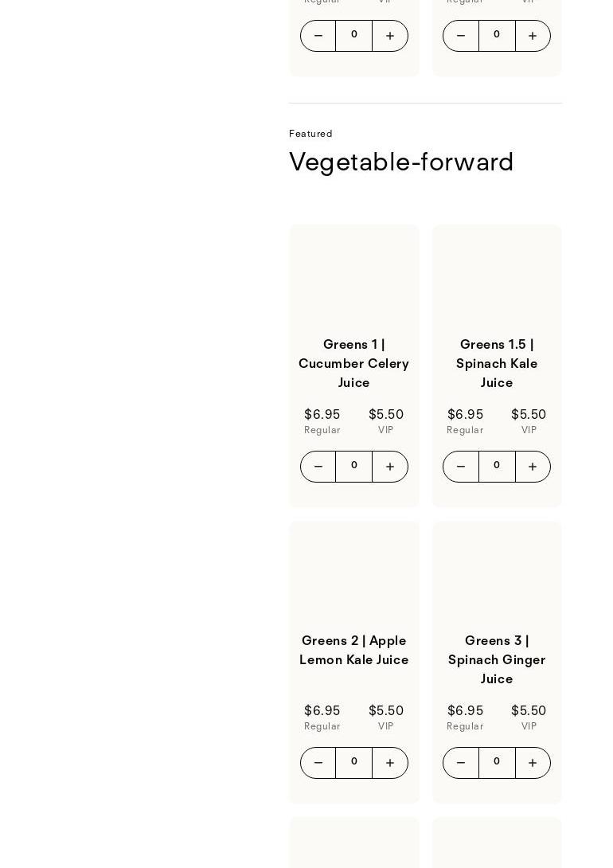Click the Vegetable-forward section heading
This screenshot has height=868, width=613.
pyautogui.click(x=401, y=162)
